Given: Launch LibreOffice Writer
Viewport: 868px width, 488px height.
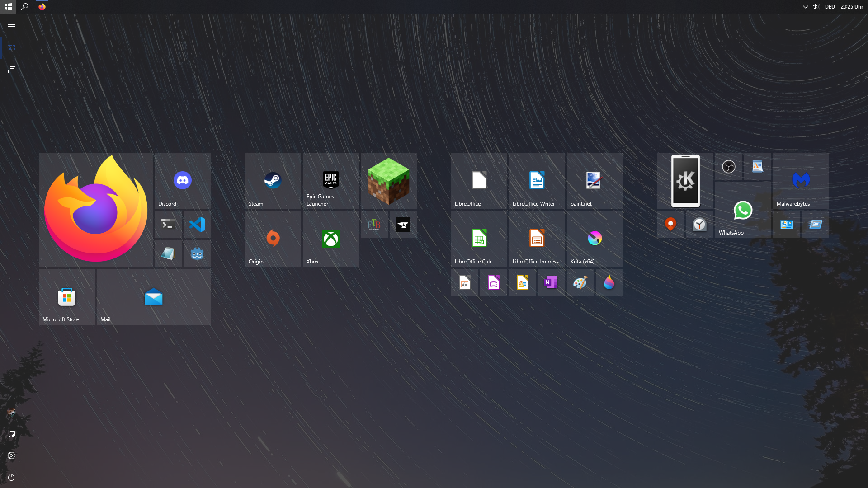Looking at the screenshot, I should pos(537,181).
